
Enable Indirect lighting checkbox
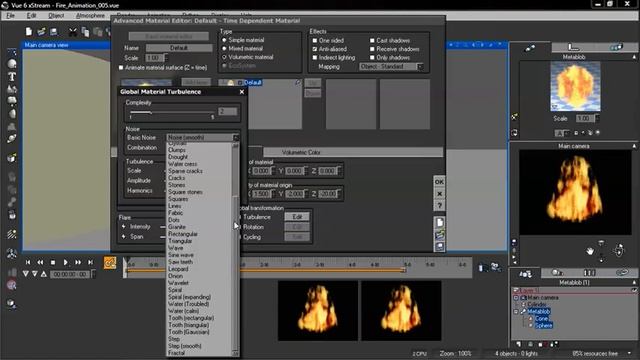coord(315,58)
